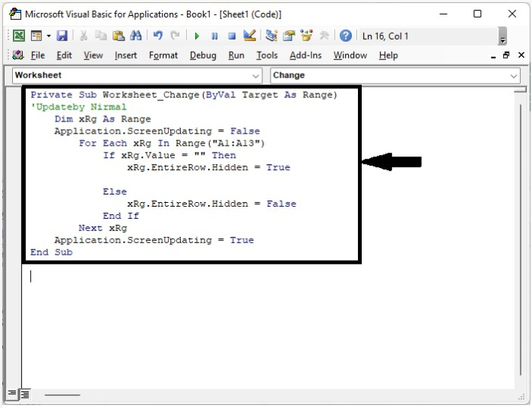Viewport: 532px width, 408px height.
Task: Open Help with the question mark icon
Action: (x=346, y=36)
